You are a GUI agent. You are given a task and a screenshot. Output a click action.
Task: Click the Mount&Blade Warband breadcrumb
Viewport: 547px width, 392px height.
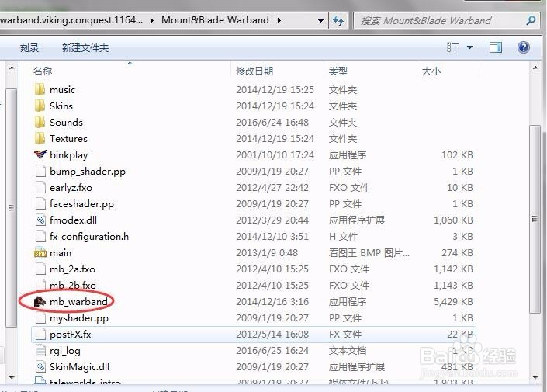(215, 20)
